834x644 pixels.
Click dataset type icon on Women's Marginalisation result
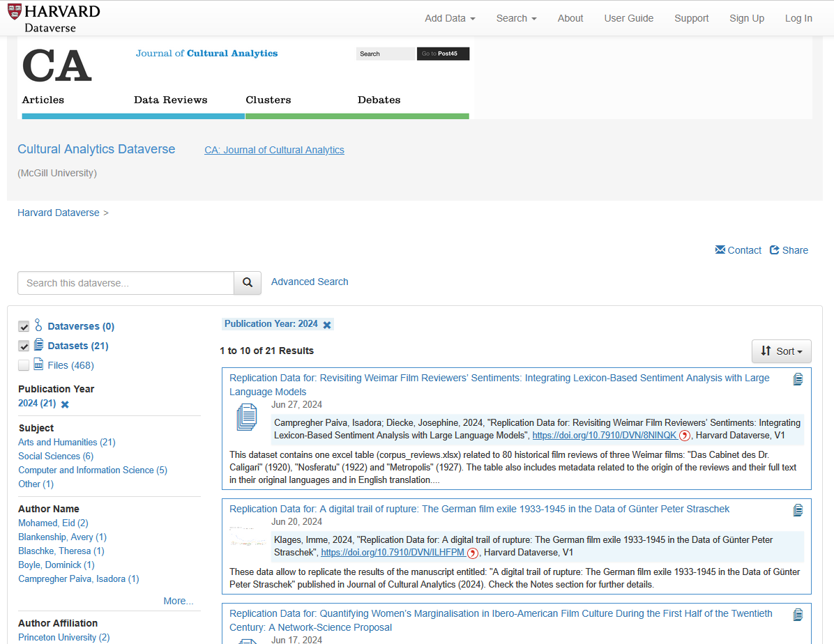pyautogui.click(x=798, y=615)
